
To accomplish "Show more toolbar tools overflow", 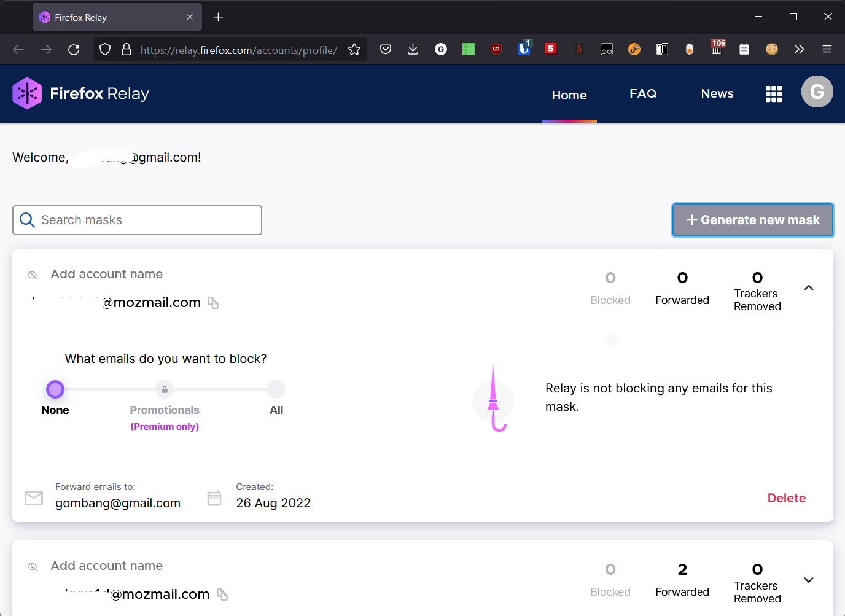I will pos(799,49).
